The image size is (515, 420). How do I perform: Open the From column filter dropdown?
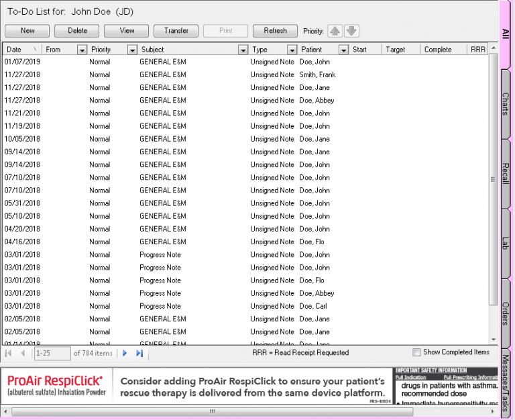82,50
